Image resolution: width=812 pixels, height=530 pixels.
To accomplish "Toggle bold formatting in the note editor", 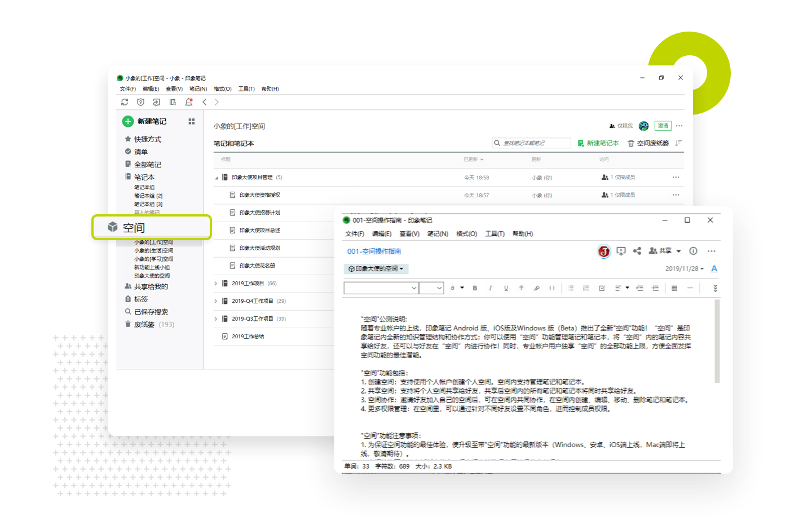I will 475,288.
